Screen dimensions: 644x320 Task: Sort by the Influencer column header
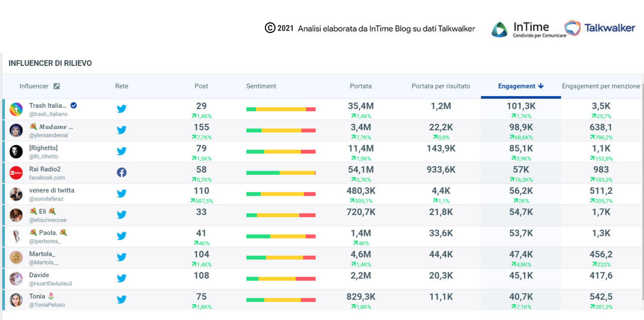[34, 86]
